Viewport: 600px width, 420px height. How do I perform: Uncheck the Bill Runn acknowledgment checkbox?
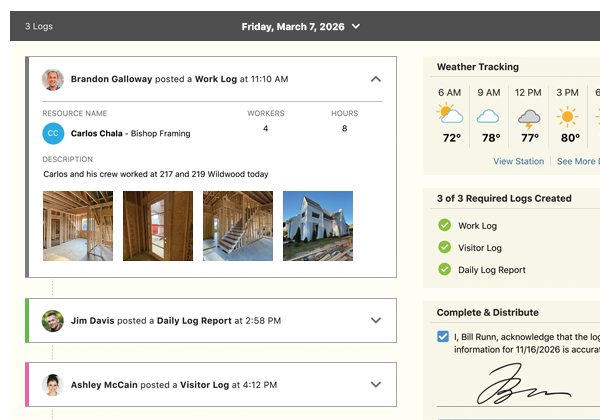443,336
